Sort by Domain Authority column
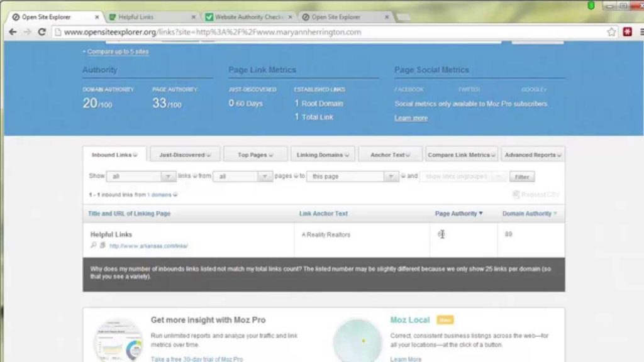 (530, 214)
